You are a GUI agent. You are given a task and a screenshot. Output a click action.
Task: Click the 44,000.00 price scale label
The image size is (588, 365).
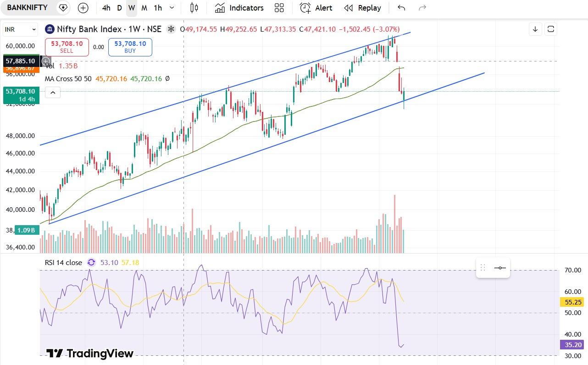point(20,171)
